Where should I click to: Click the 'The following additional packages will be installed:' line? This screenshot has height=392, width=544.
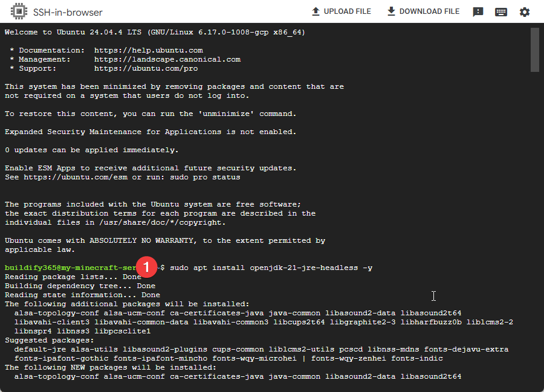click(127, 304)
